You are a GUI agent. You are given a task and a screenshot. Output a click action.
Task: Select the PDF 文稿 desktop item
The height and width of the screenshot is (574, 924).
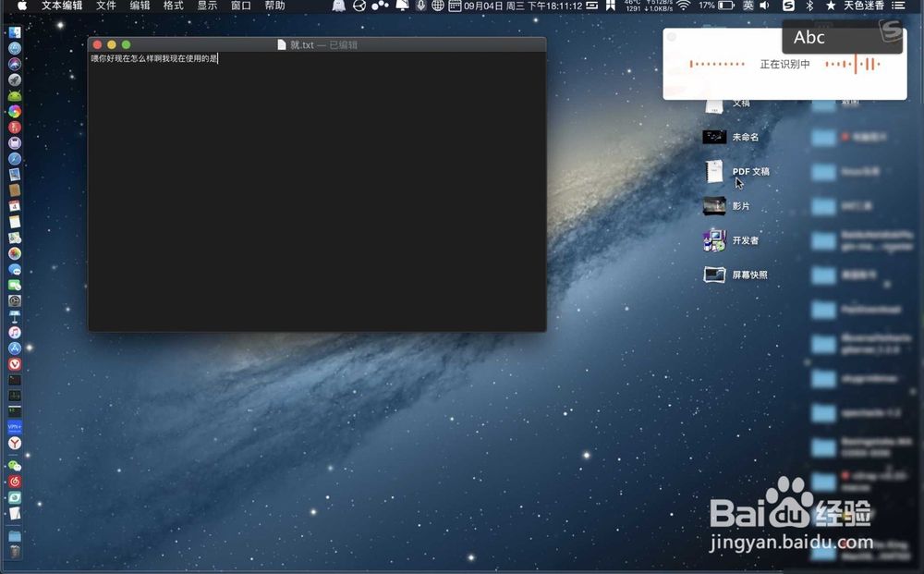coord(737,172)
